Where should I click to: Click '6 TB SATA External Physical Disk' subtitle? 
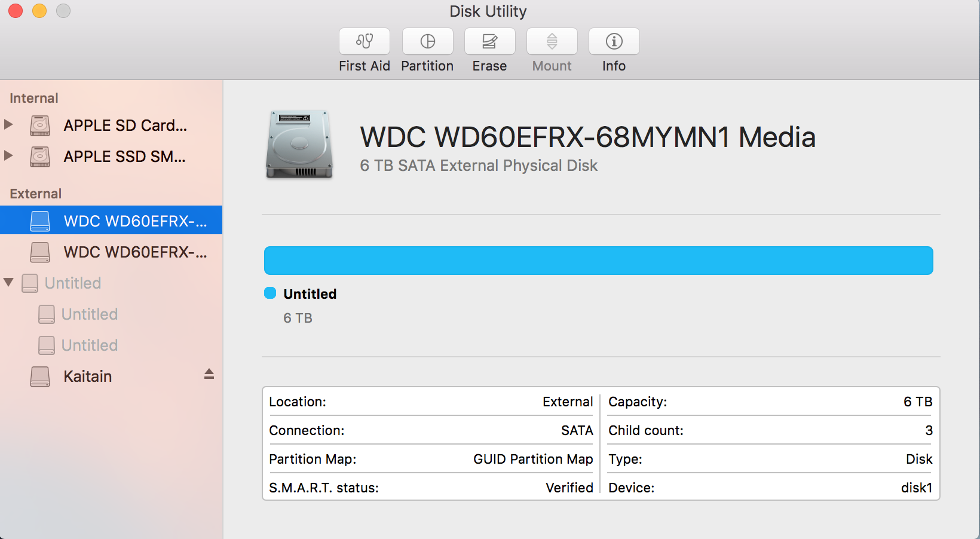click(x=479, y=166)
